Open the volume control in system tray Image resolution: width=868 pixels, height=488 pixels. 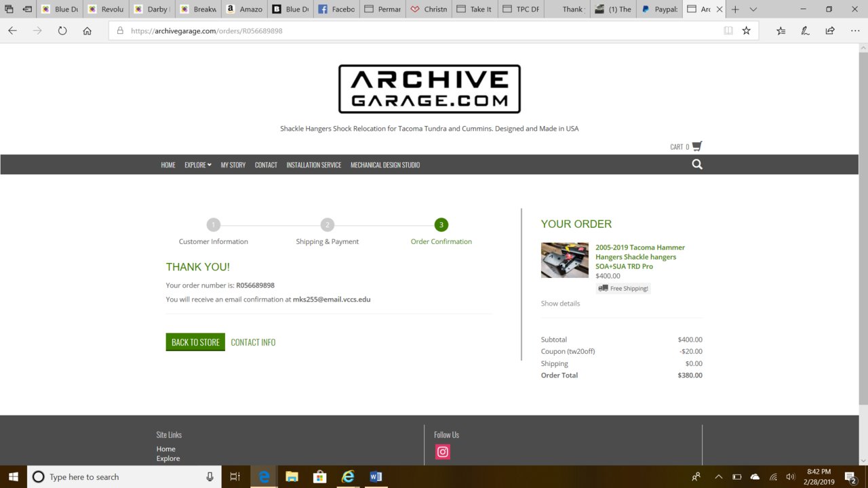tap(790, 476)
